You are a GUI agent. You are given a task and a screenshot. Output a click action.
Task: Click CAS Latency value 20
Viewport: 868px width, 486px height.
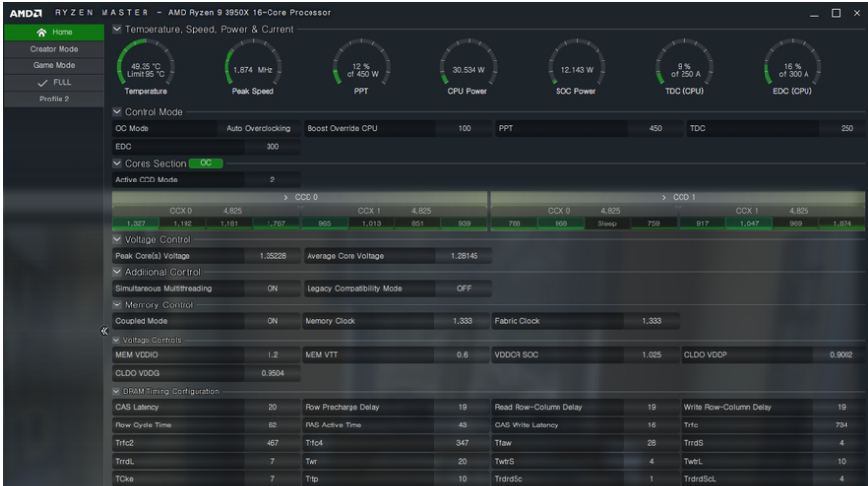point(272,407)
